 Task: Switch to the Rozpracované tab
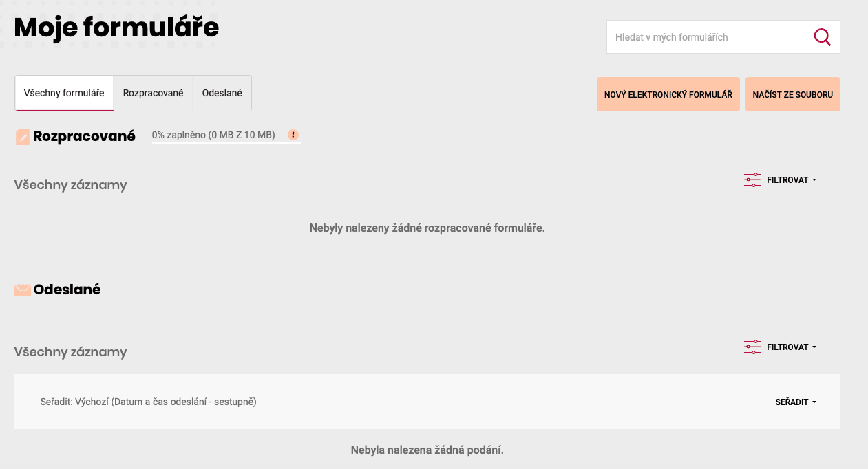point(154,93)
